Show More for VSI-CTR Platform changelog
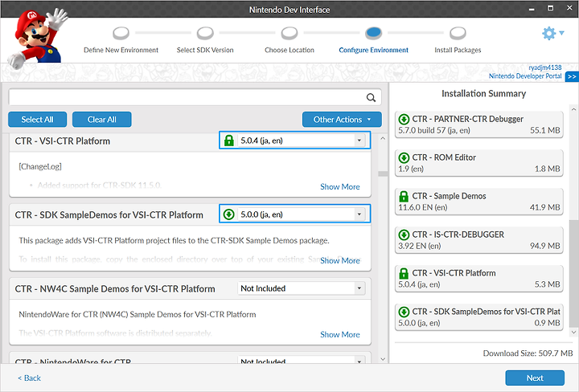 pyautogui.click(x=339, y=186)
